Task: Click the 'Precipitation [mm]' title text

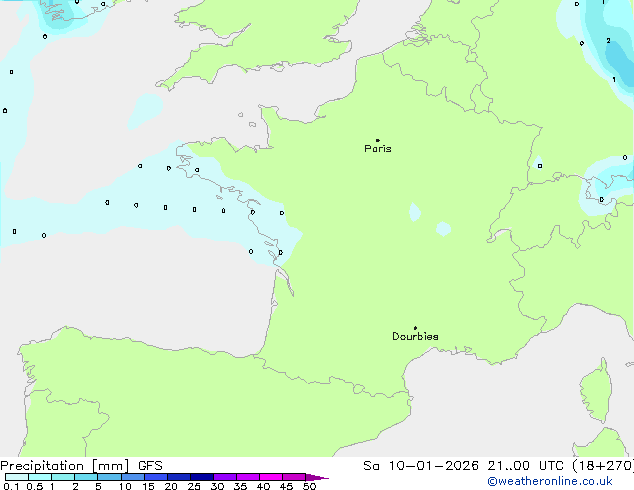Action: pyautogui.click(x=65, y=466)
